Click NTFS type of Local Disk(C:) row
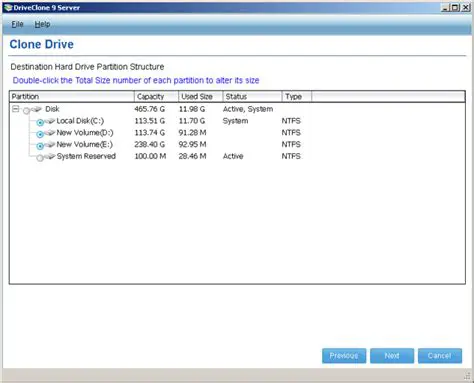The width and height of the screenshot is (474, 383). tap(291, 121)
